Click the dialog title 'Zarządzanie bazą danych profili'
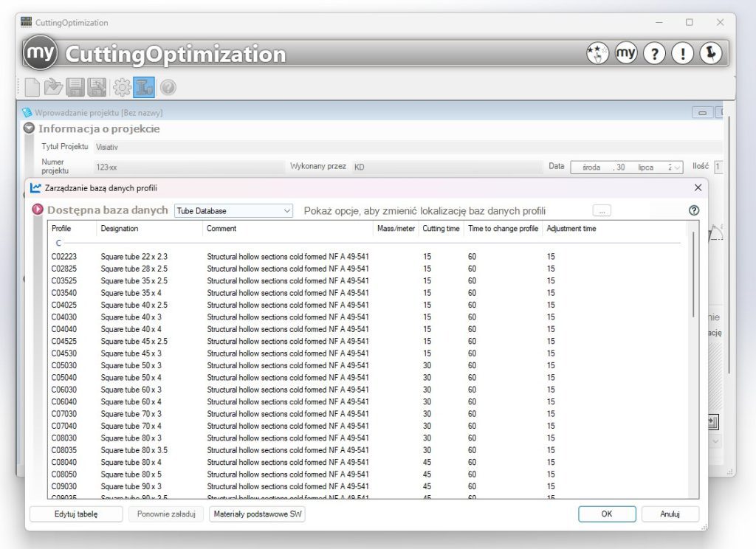The image size is (756, 549). 100,188
